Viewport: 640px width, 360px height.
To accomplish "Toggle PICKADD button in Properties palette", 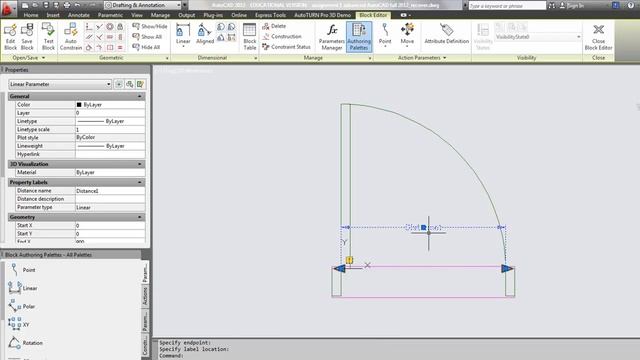I will click(119, 84).
